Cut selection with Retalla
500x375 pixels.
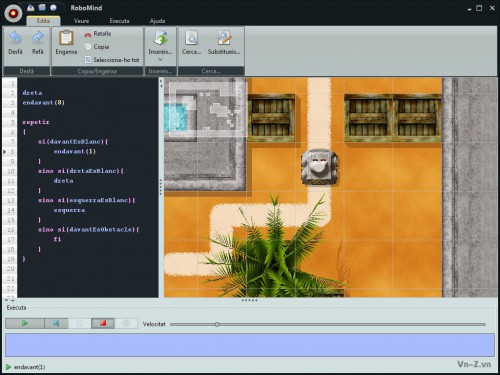[98, 34]
